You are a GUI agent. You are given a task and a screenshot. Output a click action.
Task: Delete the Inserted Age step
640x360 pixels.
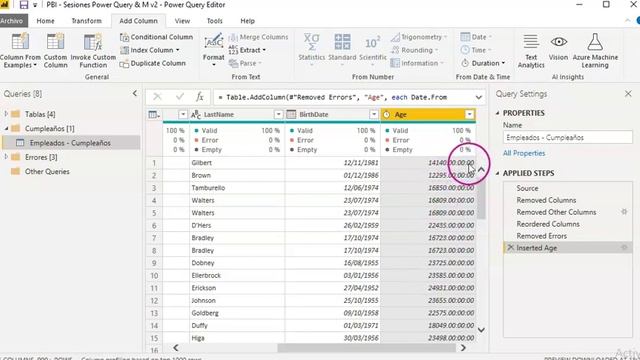[x=510, y=247]
